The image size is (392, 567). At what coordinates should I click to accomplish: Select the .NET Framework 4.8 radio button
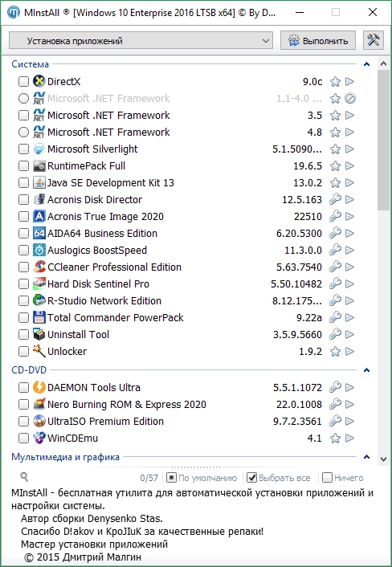(x=23, y=133)
